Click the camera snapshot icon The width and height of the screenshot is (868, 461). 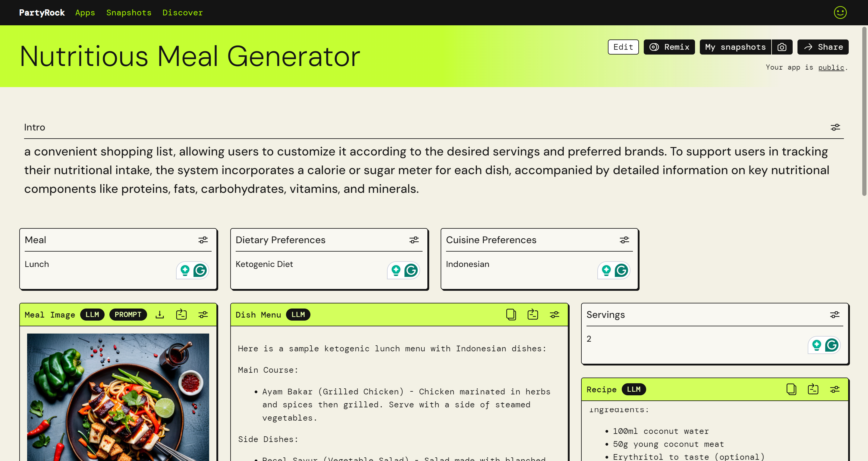pyautogui.click(x=782, y=47)
